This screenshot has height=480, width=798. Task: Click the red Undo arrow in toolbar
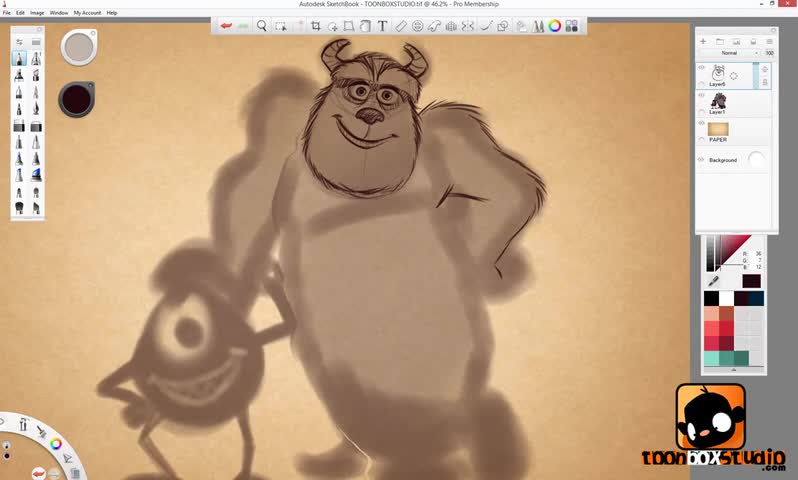pyautogui.click(x=226, y=26)
